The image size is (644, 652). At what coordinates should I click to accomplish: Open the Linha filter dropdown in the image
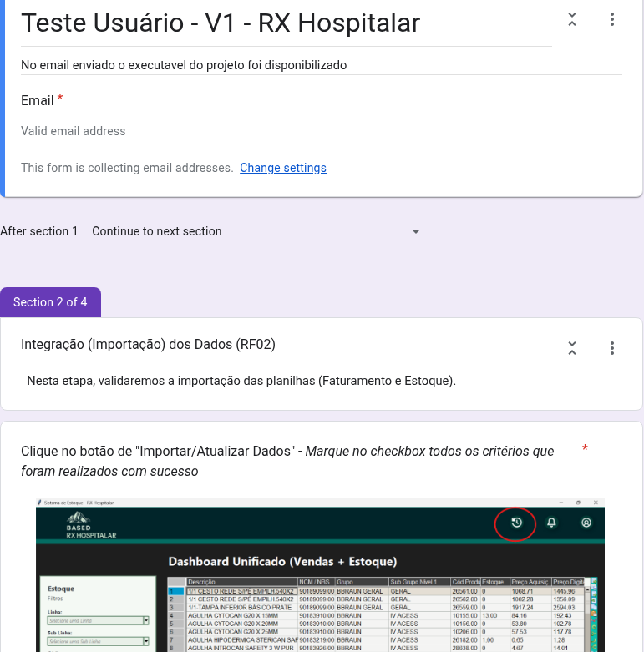[x=145, y=621]
